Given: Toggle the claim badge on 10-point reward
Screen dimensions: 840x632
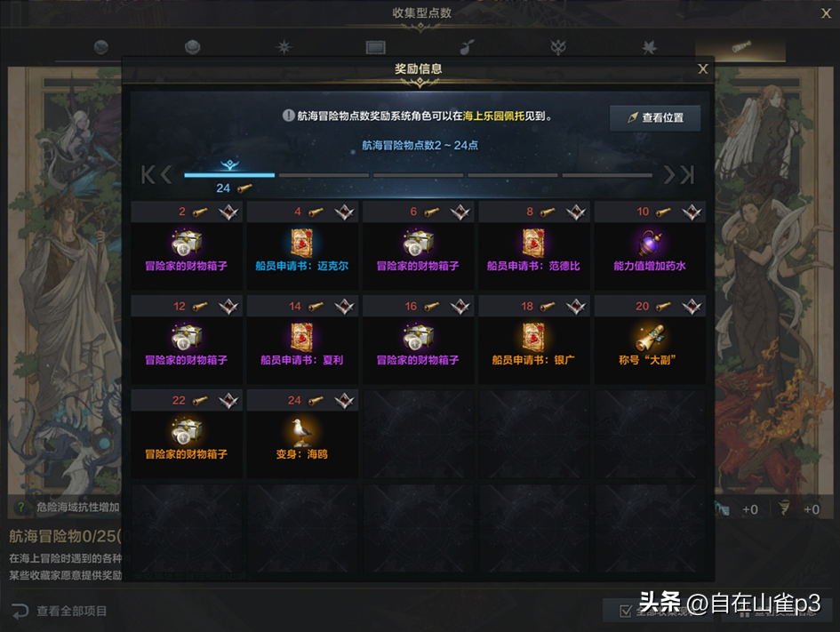Looking at the screenshot, I should tap(692, 212).
